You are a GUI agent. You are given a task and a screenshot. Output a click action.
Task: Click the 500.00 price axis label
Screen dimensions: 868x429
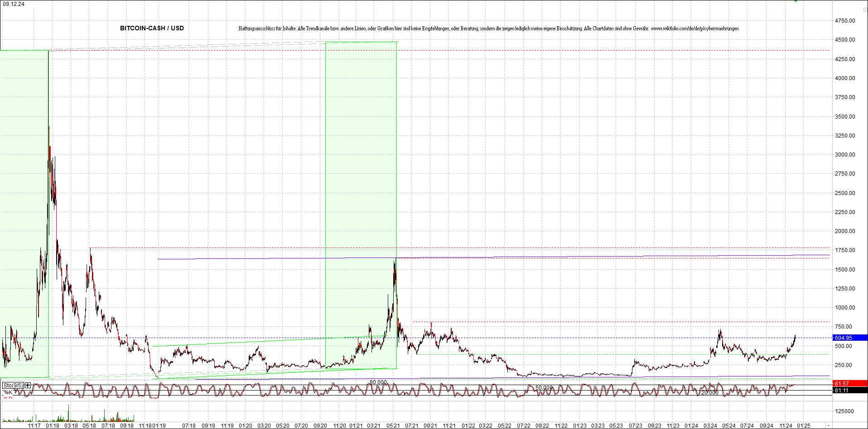(844, 346)
